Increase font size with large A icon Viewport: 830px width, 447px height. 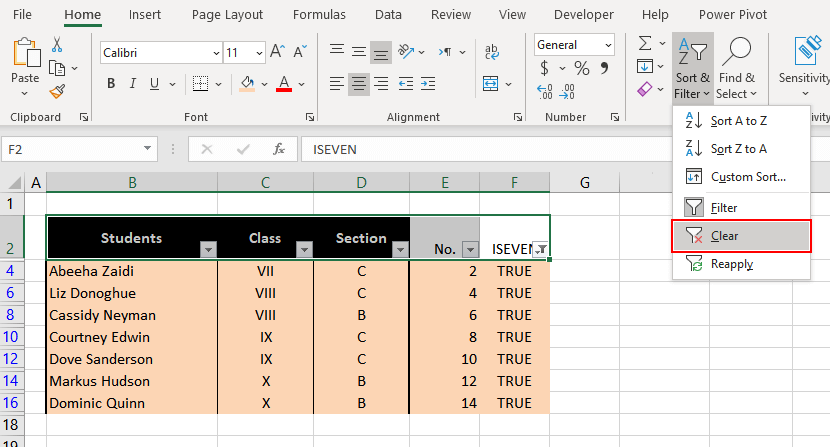click(277, 52)
